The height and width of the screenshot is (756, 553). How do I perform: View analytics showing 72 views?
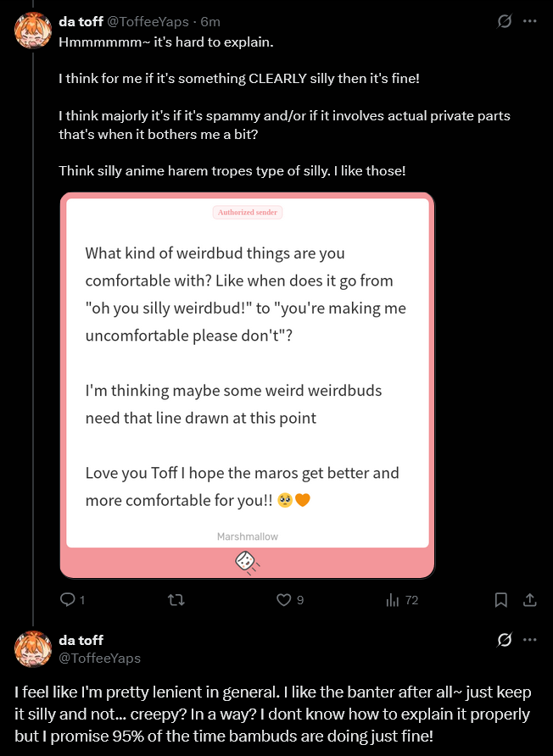(394, 600)
